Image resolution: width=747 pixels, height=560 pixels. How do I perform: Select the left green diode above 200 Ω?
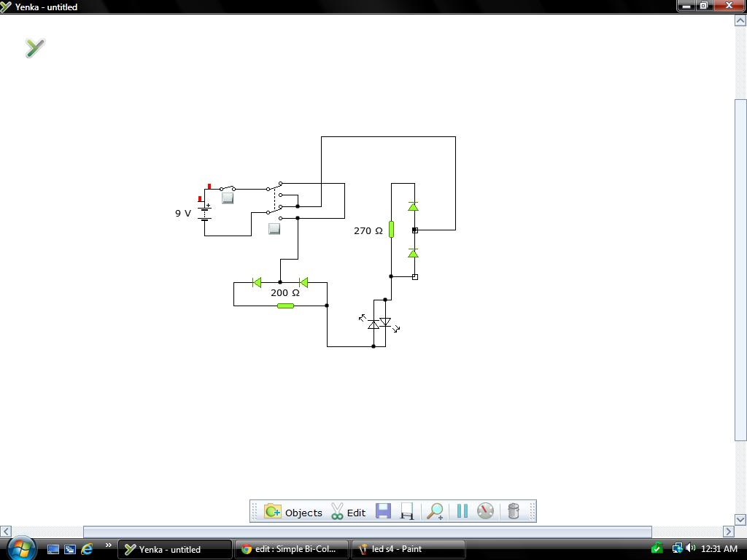(x=257, y=283)
